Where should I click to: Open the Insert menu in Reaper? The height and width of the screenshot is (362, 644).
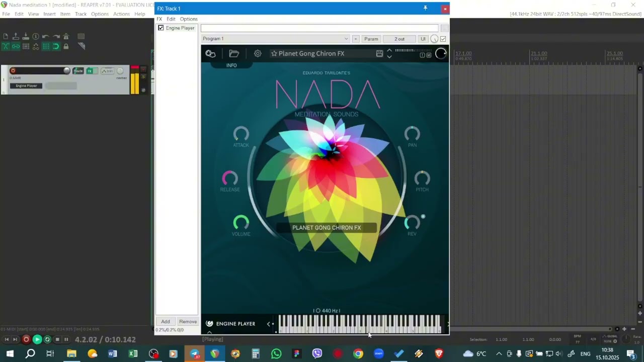click(49, 14)
